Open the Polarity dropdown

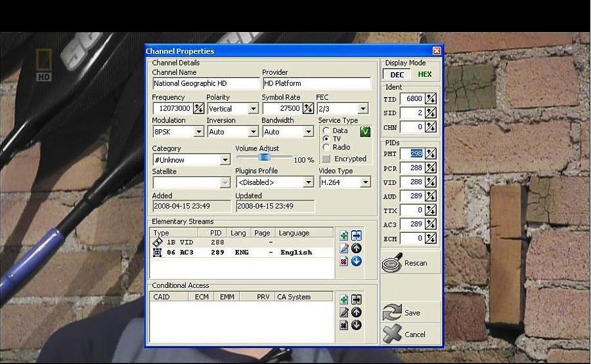pyautogui.click(x=253, y=109)
